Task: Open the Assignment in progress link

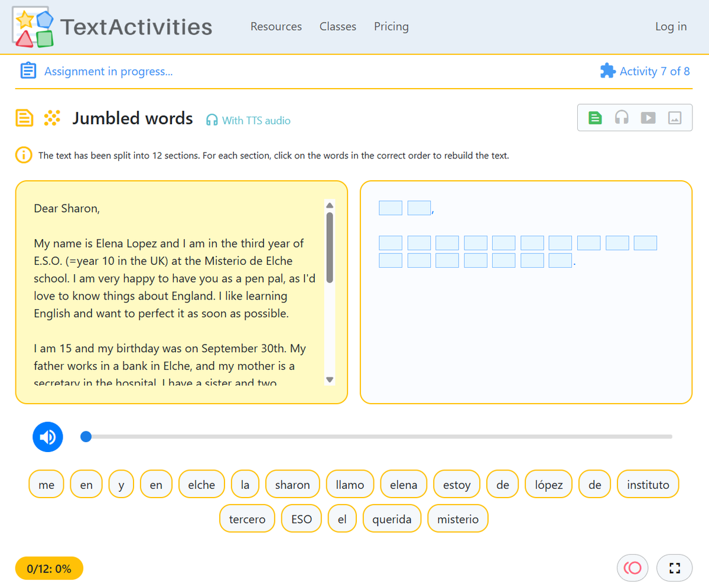Action: tap(109, 72)
